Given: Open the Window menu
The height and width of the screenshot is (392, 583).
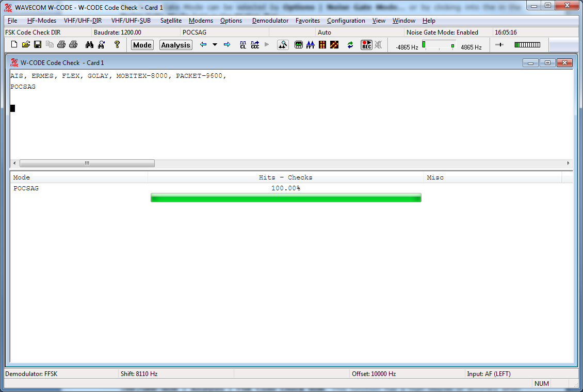Looking at the screenshot, I should [404, 21].
